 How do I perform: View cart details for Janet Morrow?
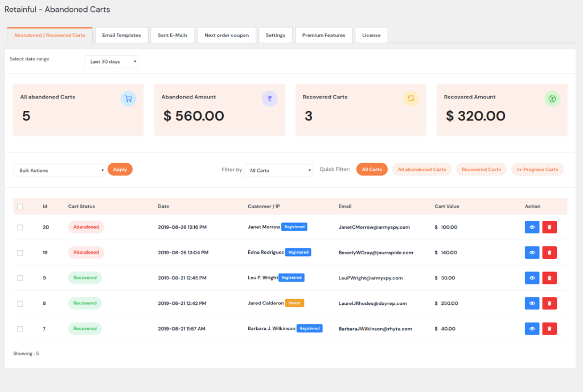532,227
